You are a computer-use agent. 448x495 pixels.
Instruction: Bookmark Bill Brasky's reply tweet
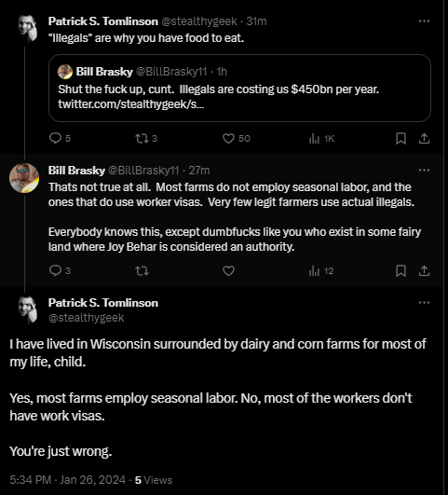[400, 271]
